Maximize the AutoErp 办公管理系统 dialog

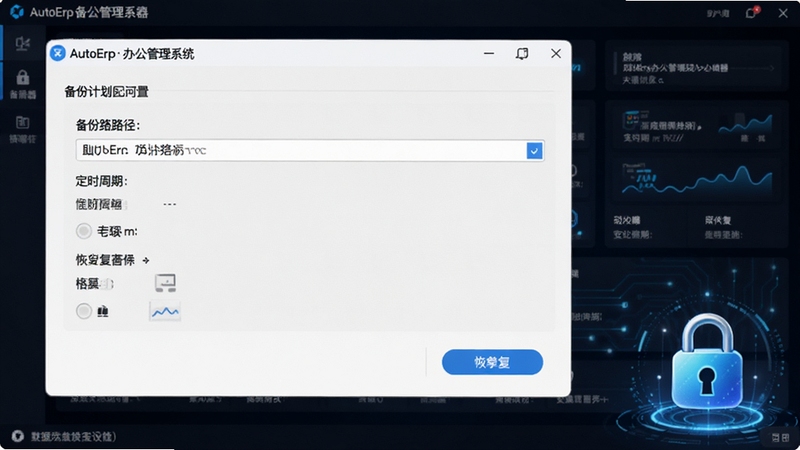(522, 54)
